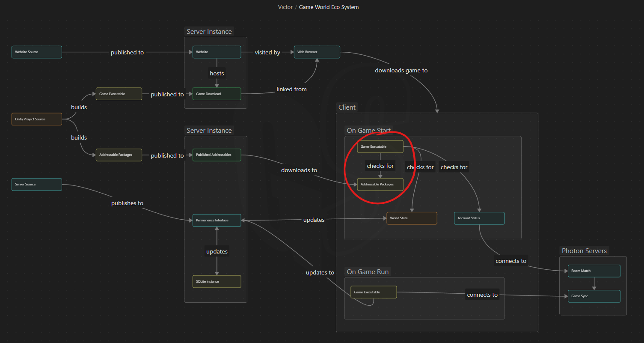Select the Server Source node

(37, 185)
